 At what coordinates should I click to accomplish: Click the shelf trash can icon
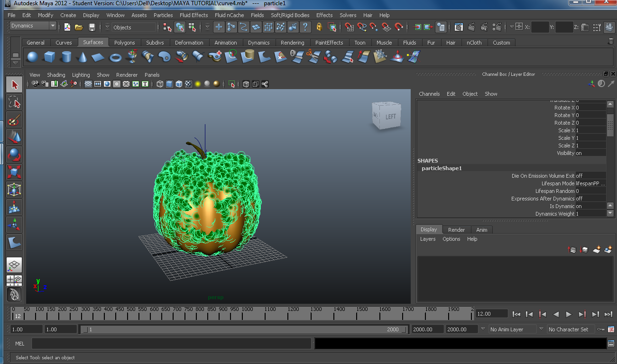[611, 42]
